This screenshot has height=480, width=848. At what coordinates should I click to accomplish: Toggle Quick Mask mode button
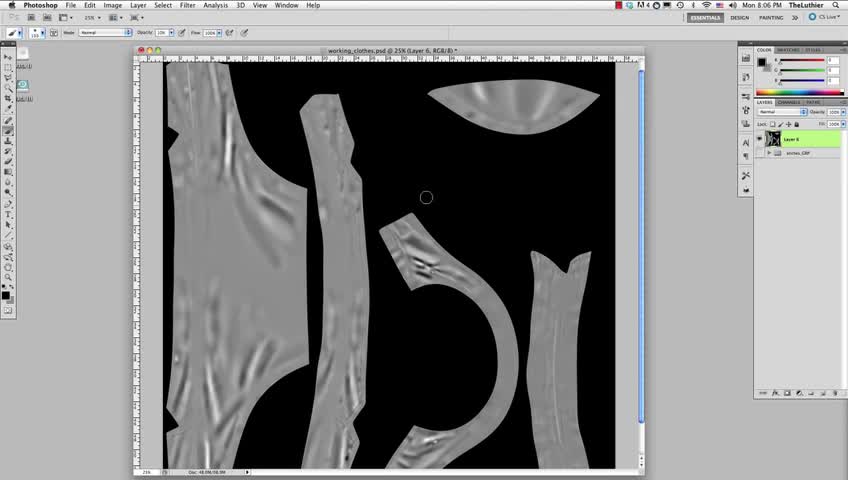(x=8, y=311)
